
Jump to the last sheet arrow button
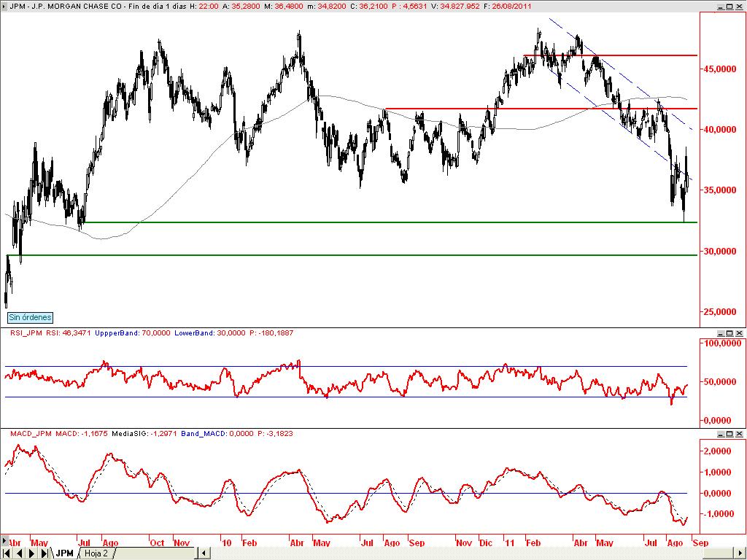coord(44,553)
